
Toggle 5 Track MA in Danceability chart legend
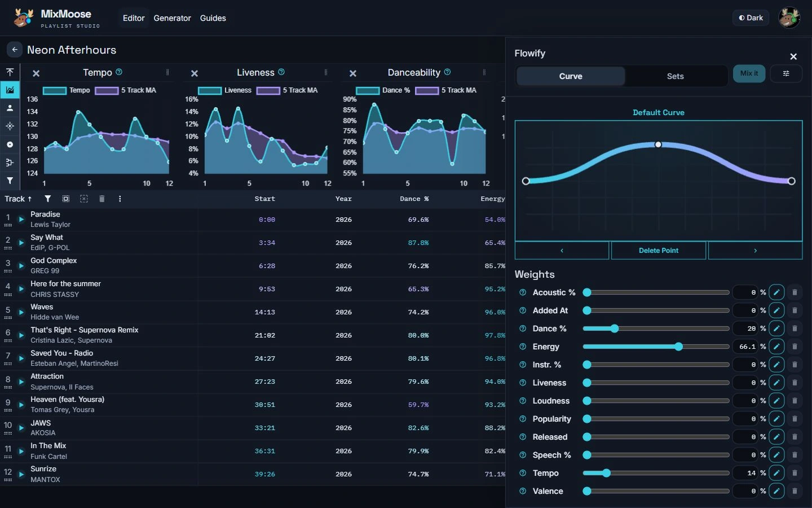(445, 90)
